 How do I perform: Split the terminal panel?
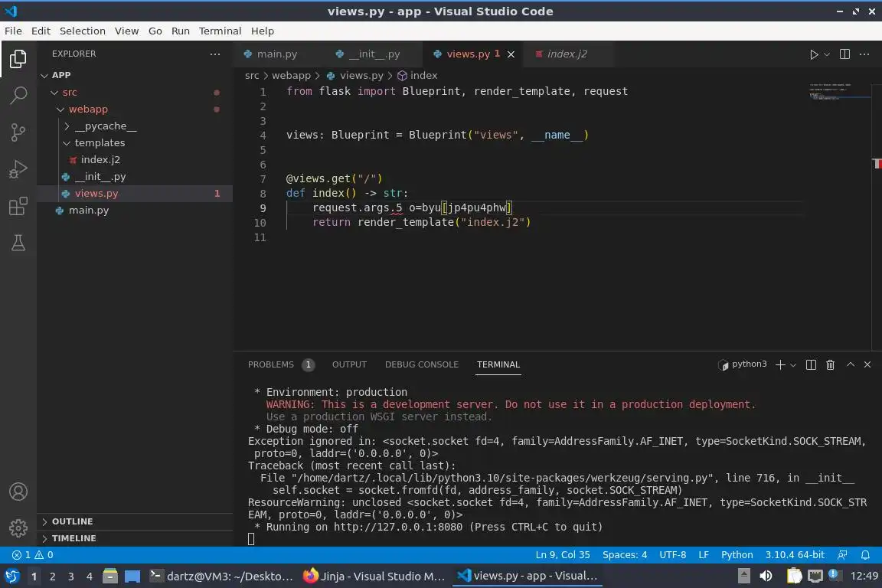811,364
